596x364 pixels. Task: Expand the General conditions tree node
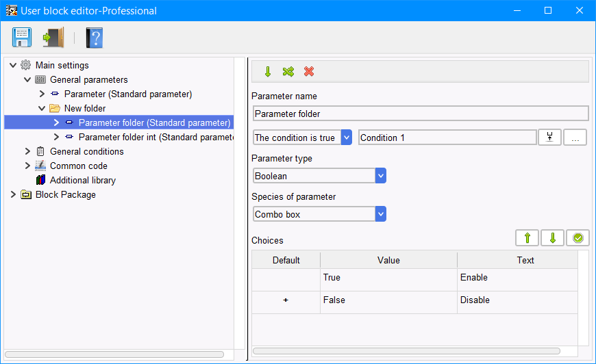[27, 151]
